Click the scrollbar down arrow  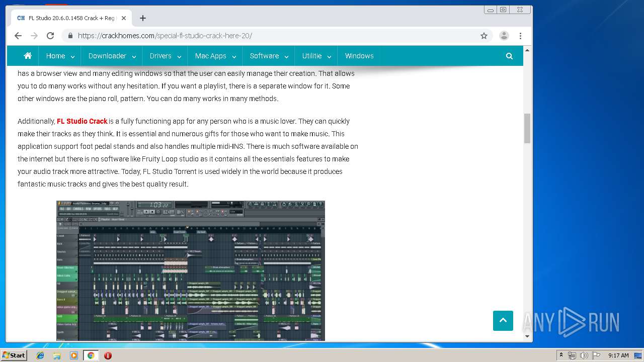(527, 336)
